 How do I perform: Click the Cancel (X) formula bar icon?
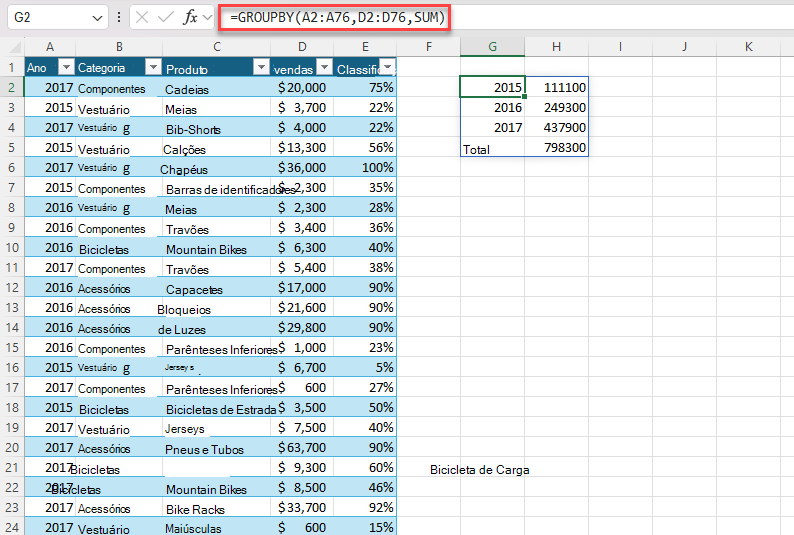tap(142, 18)
